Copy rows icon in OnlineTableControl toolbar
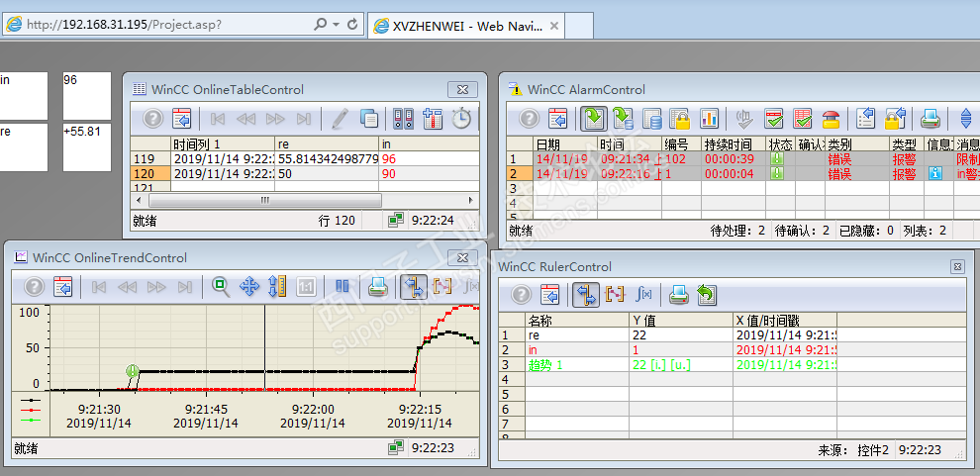 tap(369, 118)
